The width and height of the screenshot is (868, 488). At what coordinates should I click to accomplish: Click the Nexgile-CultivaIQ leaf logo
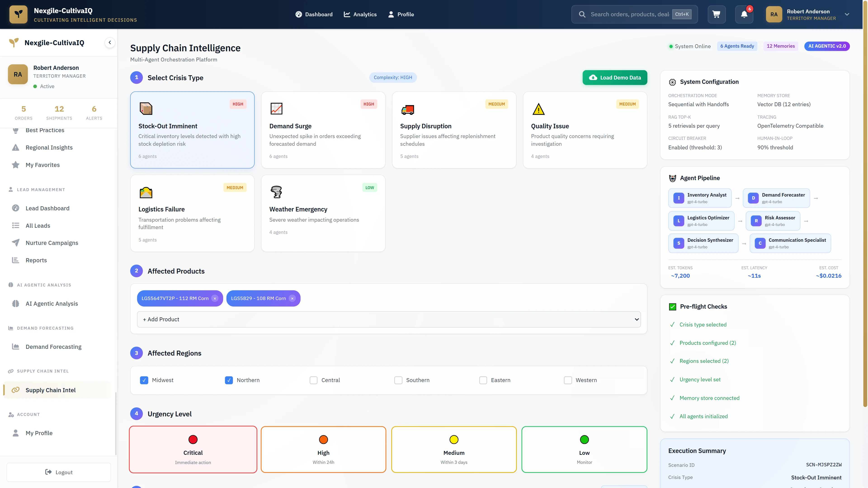(x=18, y=14)
